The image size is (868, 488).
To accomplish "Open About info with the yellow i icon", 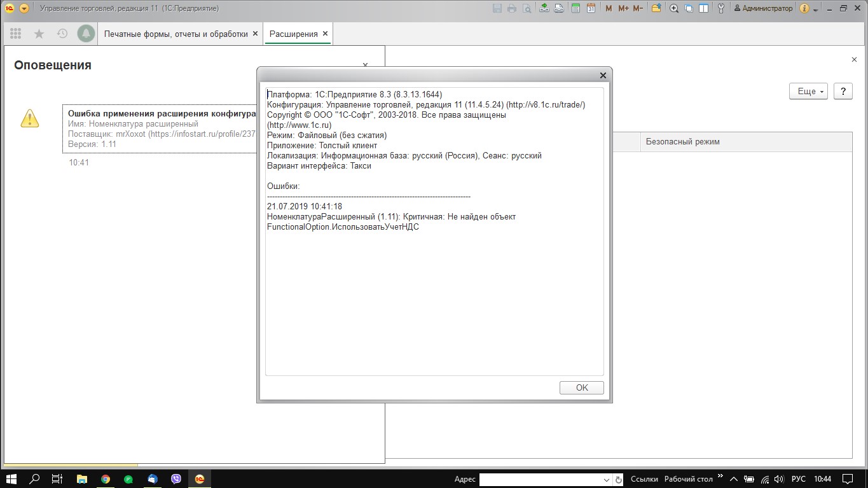I will [804, 9].
